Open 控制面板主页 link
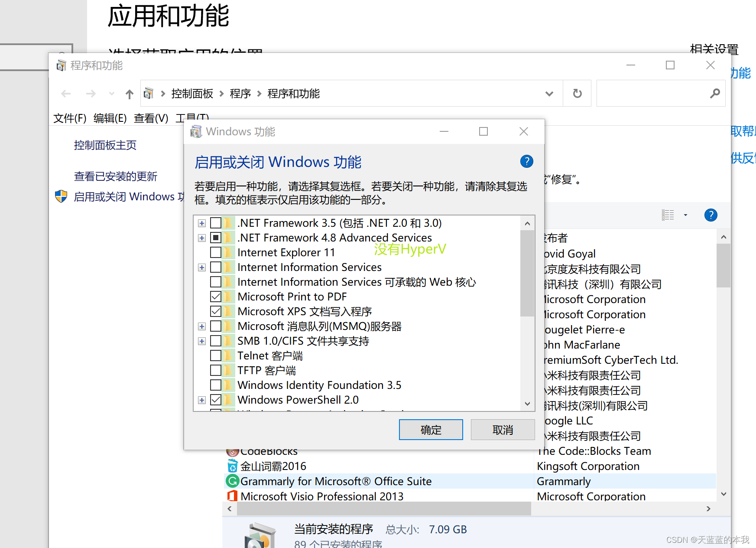 point(105,145)
